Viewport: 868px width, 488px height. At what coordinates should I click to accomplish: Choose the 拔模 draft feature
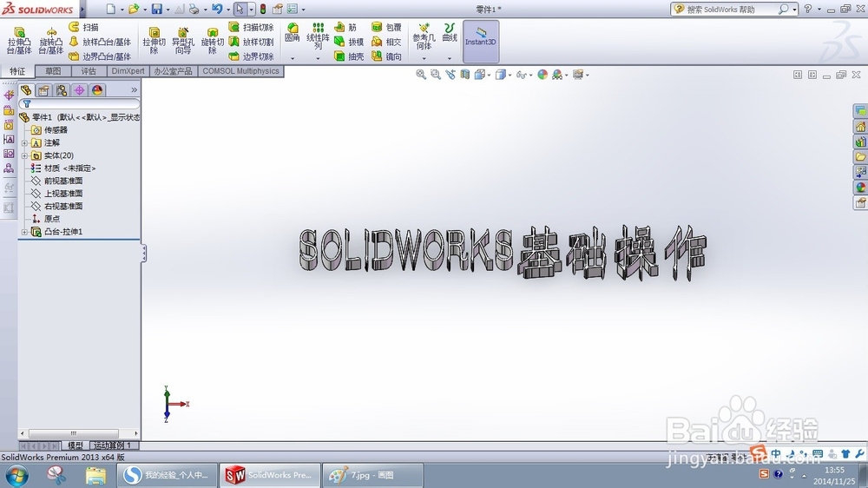click(349, 42)
